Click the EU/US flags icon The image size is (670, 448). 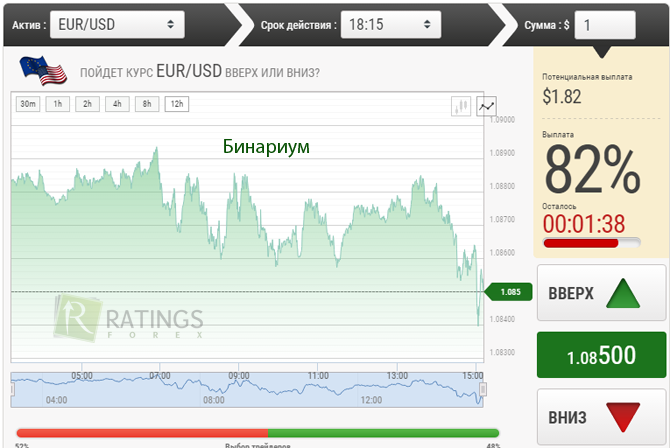coord(43,70)
